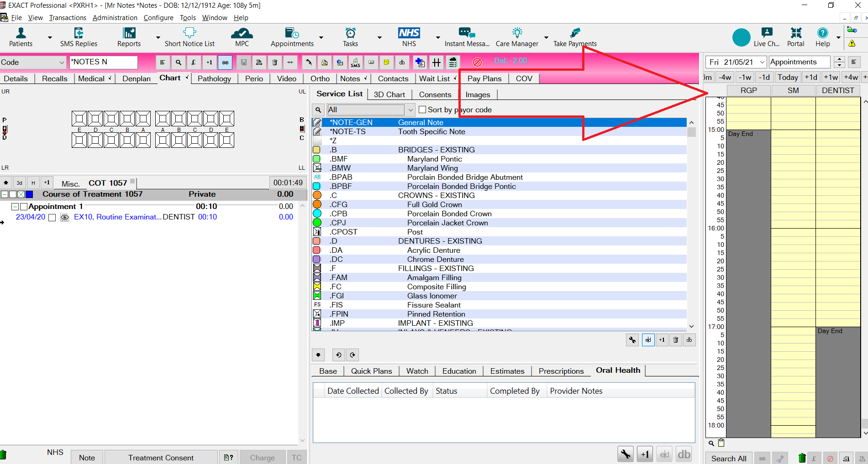Switch to the Quick Plans tab
This screenshot has height=464, width=868.
point(371,371)
